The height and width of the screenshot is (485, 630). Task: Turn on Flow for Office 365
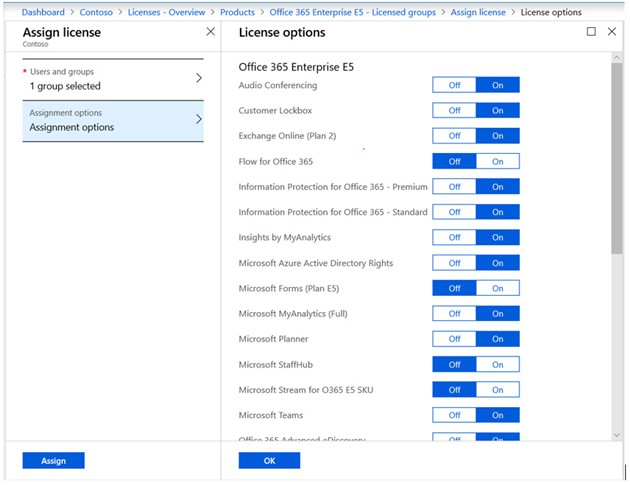498,162
